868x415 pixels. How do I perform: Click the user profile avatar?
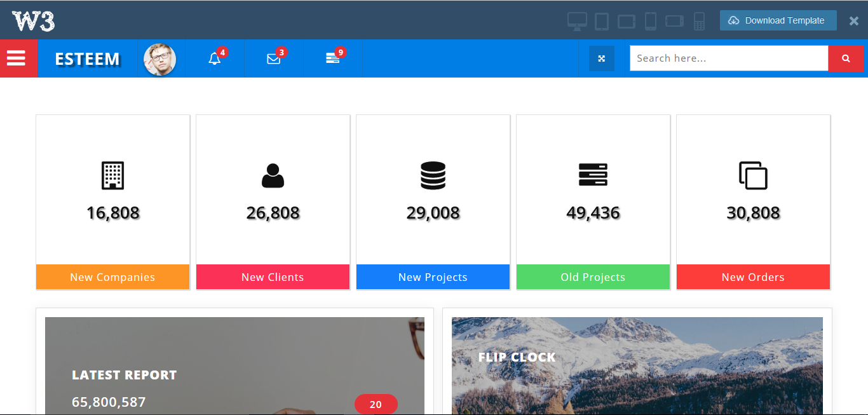(159, 59)
